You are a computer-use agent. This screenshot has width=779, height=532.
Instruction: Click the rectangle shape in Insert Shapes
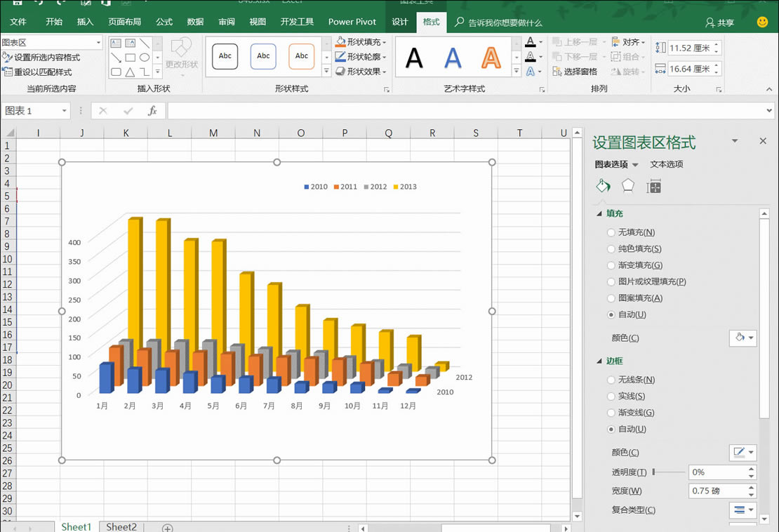point(131,58)
